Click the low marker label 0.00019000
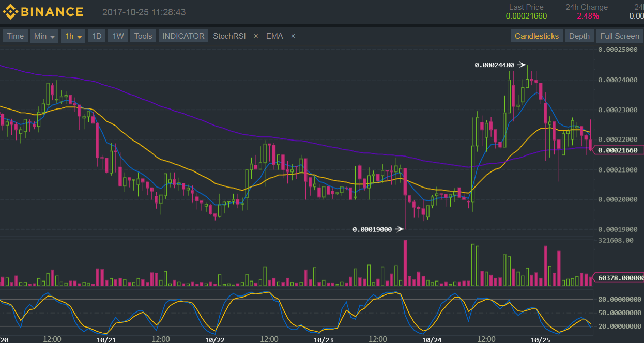Screen dimensions: 644x343 (372, 229)
